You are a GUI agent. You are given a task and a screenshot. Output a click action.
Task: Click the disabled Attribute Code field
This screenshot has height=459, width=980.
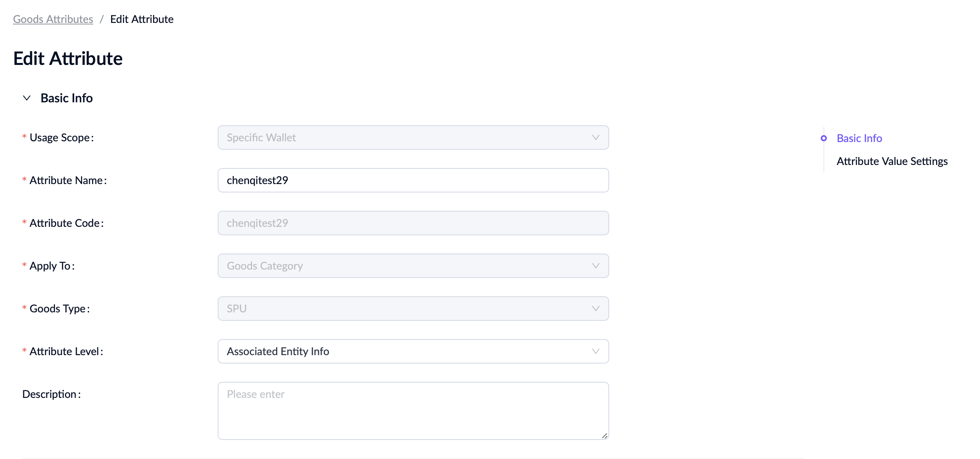pyautogui.click(x=413, y=223)
